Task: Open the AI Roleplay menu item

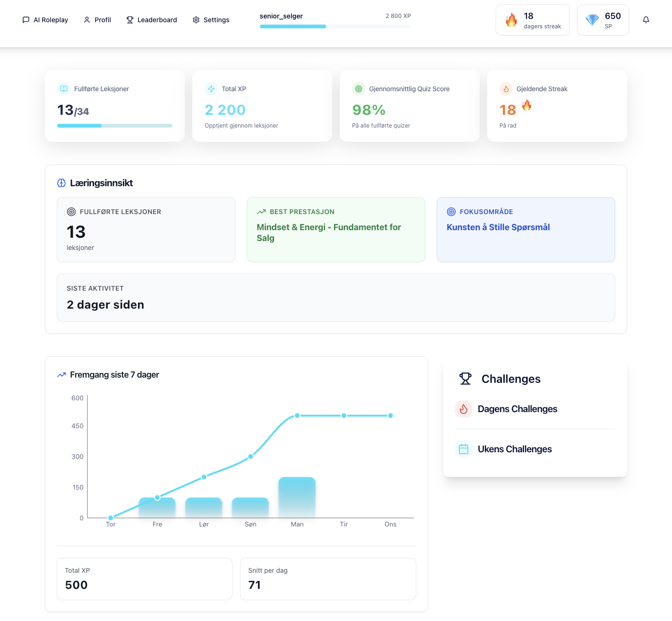Action: point(45,20)
